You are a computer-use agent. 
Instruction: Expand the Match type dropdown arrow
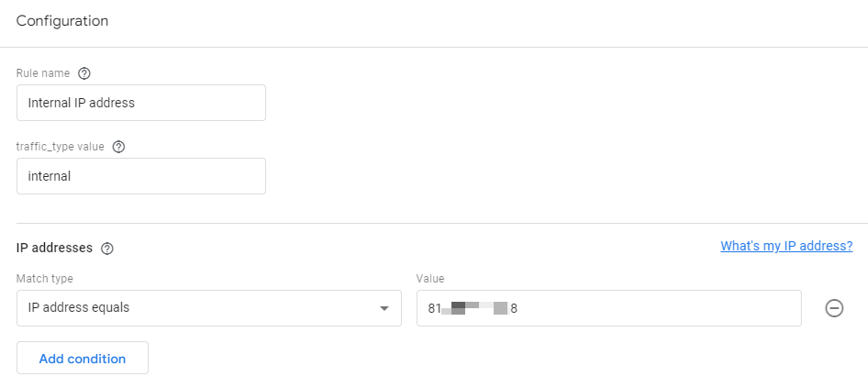pyautogui.click(x=384, y=308)
